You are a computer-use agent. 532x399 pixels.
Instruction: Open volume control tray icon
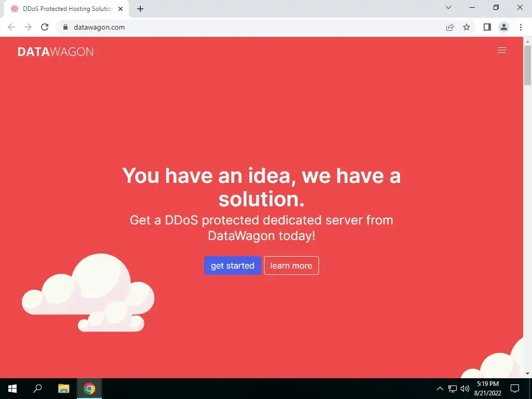pos(465,389)
